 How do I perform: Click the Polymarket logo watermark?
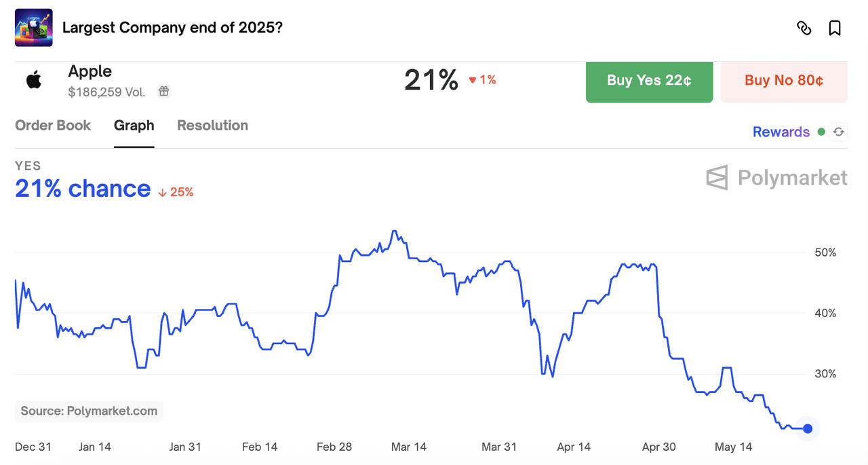click(776, 178)
